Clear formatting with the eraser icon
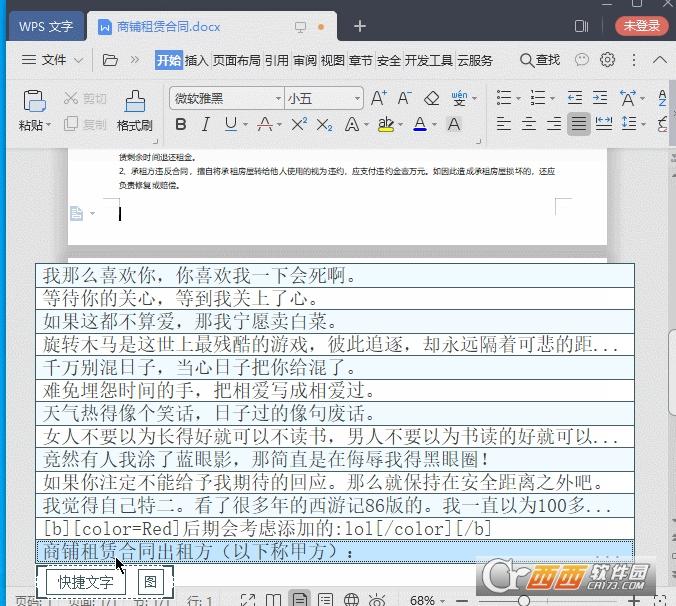The width and height of the screenshot is (676, 606). (x=432, y=98)
